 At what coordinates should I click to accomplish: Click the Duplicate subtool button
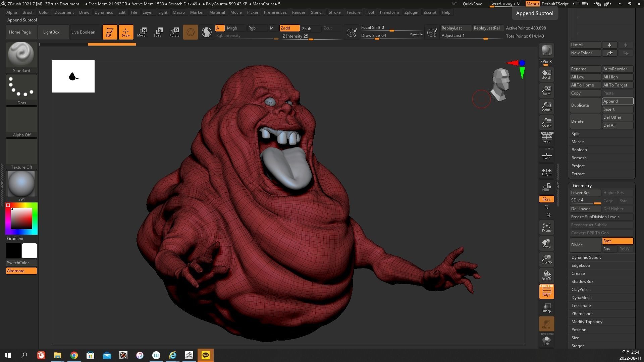(585, 105)
